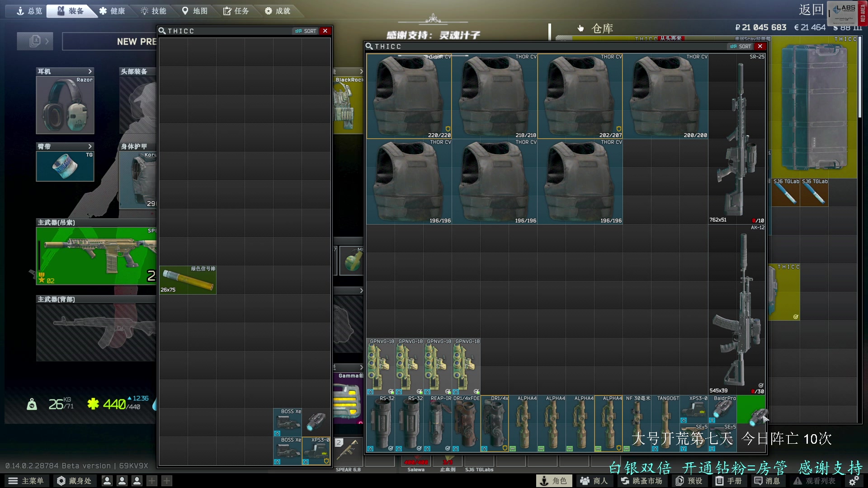This screenshot has width=868, height=488.
Task: Click the NF 30毫米 scope mount item
Action: click(x=637, y=423)
